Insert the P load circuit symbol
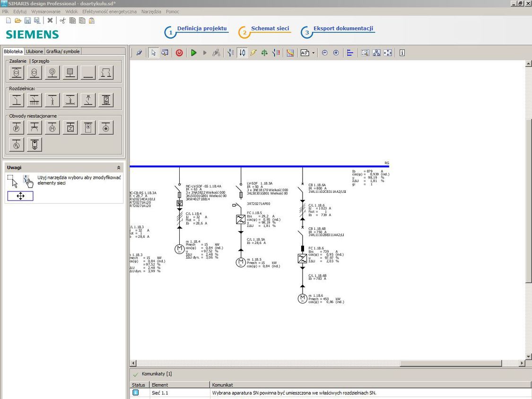This screenshot has width=532, height=399. tap(16, 128)
